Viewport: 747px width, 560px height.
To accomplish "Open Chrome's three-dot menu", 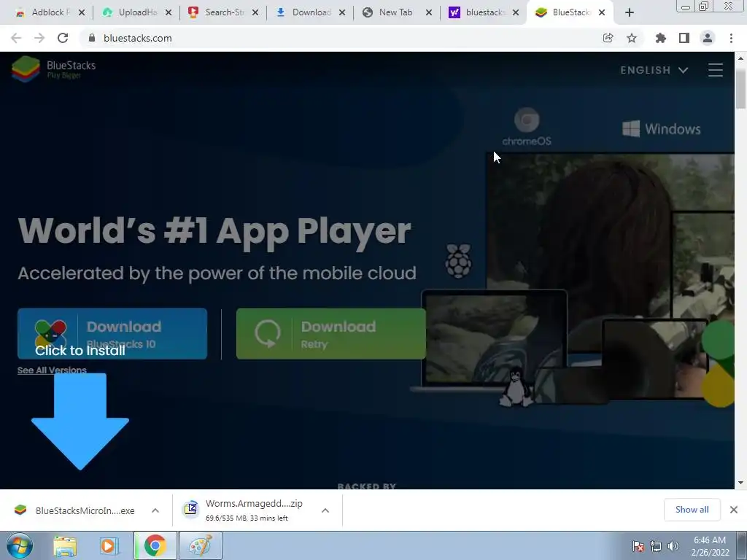I will pos(731,38).
